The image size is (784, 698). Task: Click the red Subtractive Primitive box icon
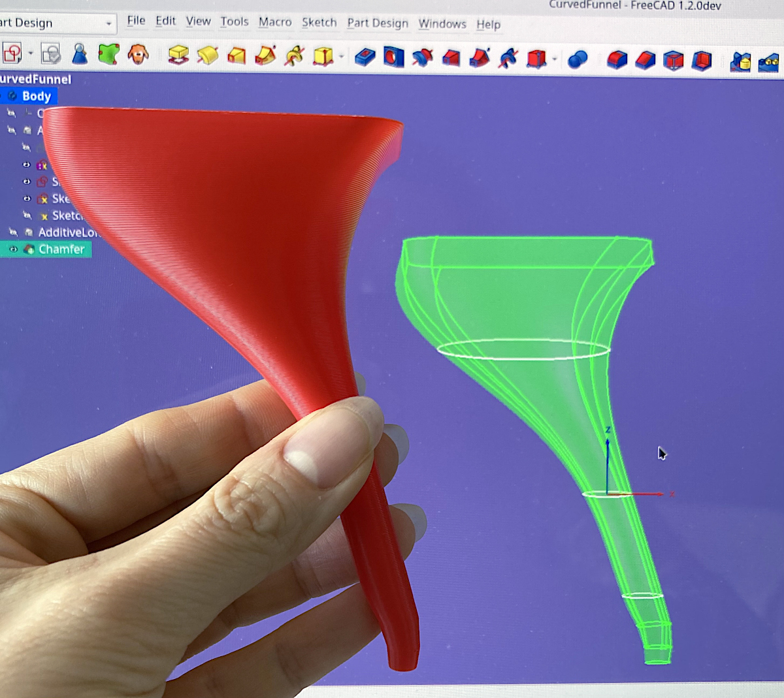pyautogui.click(x=536, y=59)
